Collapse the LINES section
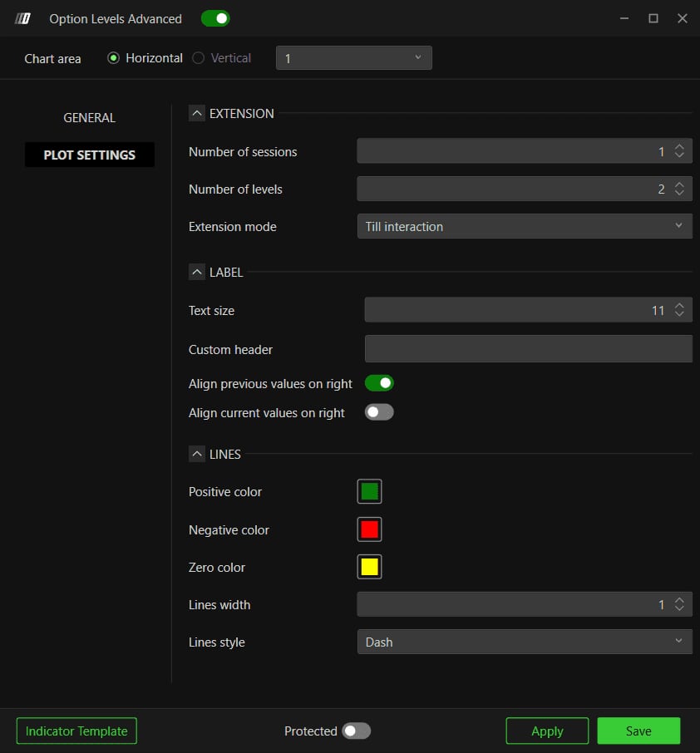 click(196, 454)
